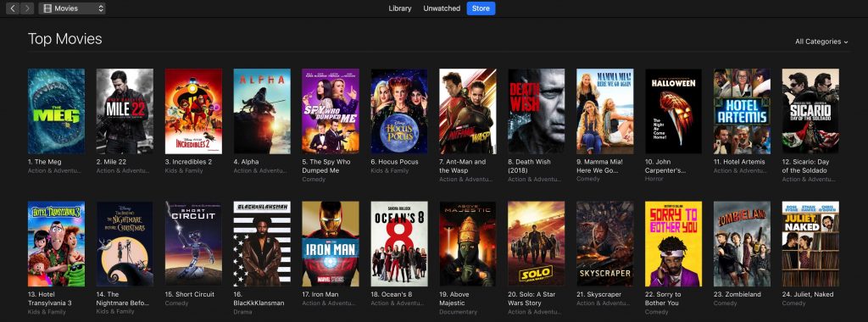Click the '16. BlacKkKlansman' title
The width and height of the screenshot is (868, 322).
259,299
